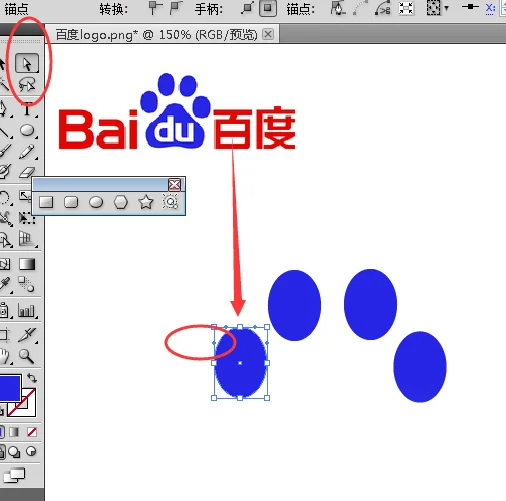Image resolution: width=506 pixels, height=501 pixels.
Task: Choose Star in the floating shape panel
Action: pos(146,202)
